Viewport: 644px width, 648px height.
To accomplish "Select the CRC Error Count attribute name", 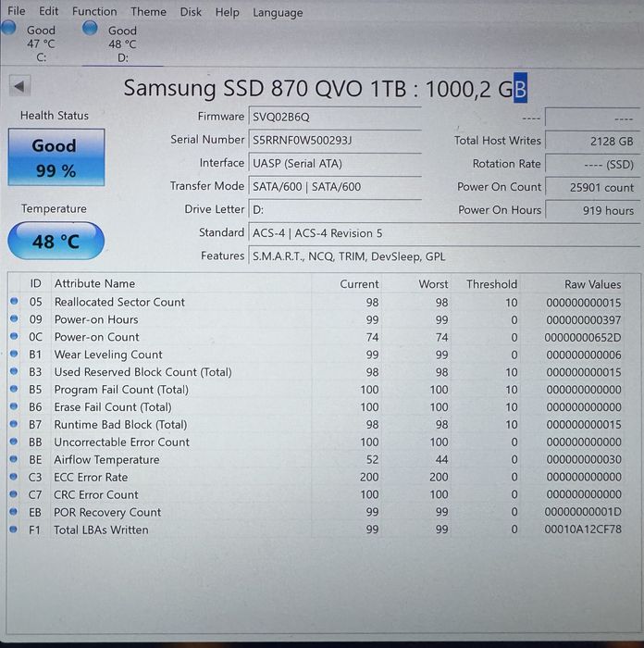I will [96, 494].
